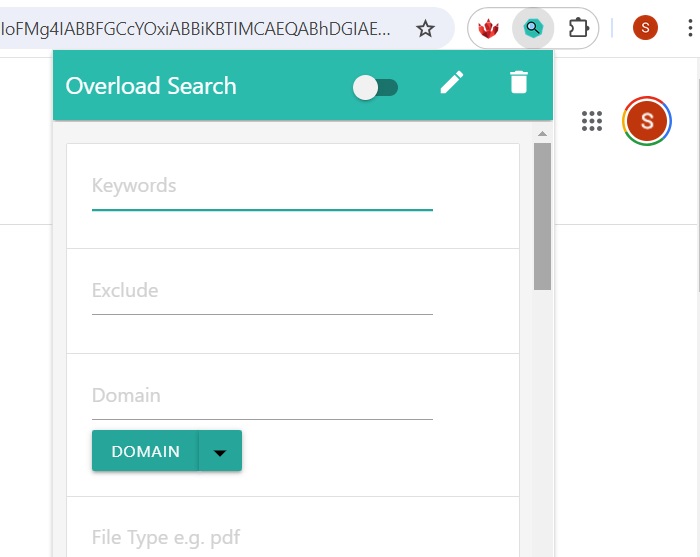
Task: Open the Google account avatar
Action: click(646, 121)
